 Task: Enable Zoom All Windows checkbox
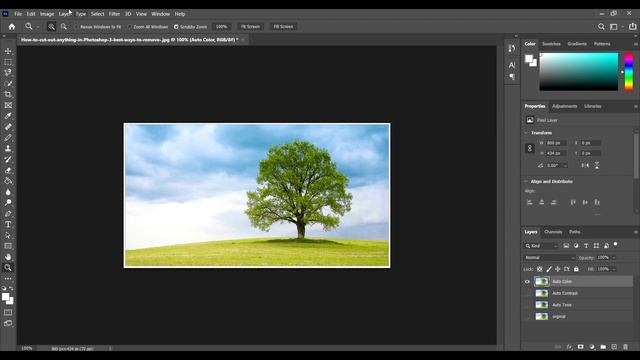(129, 27)
